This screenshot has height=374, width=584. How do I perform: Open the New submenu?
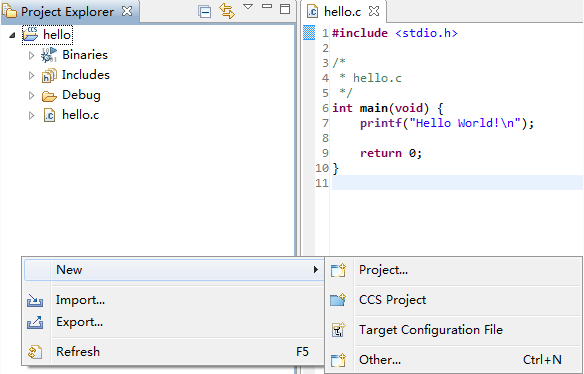[174, 270]
